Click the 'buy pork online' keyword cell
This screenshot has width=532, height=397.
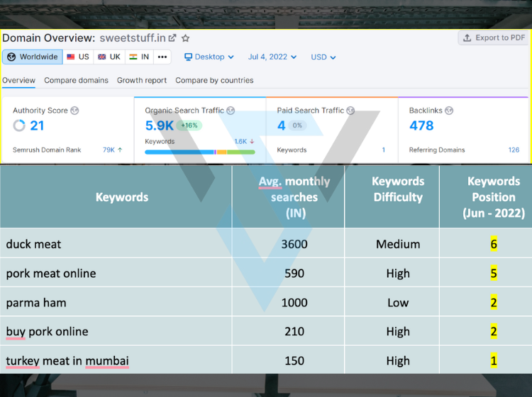point(116,331)
